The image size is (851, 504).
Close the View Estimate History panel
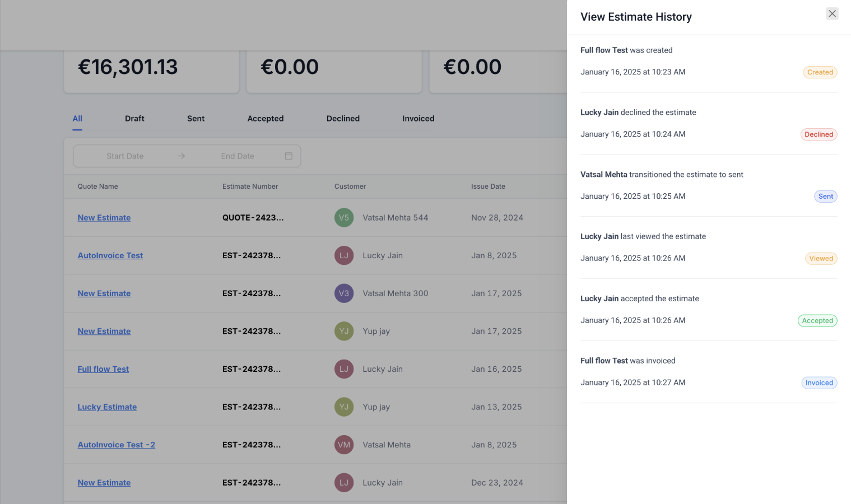coord(832,13)
